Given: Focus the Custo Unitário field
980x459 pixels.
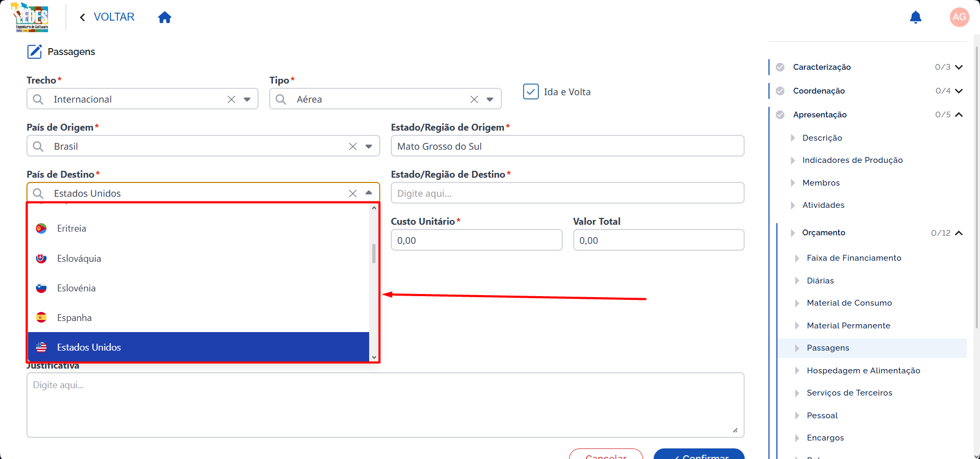Looking at the screenshot, I should pyautogui.click(x=477, y=240).
